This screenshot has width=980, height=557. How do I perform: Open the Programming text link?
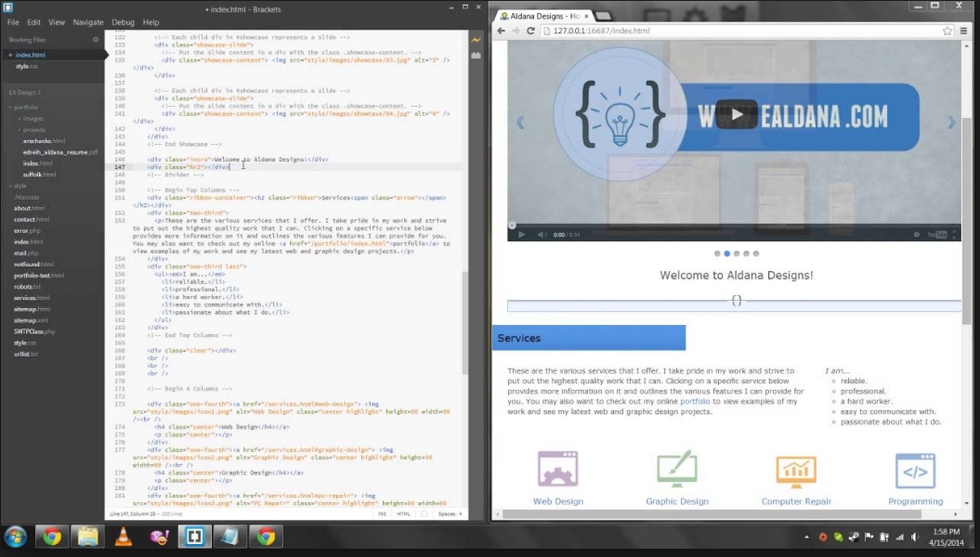(x=916, y=501)
